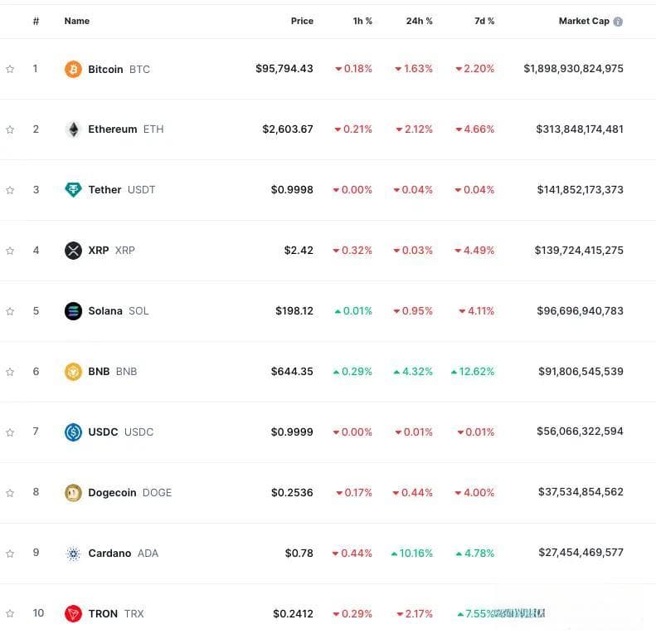The height and width of the screenshot is (644, 656).
Task: Click the XRP logo icon
Action: click(73, 251)
